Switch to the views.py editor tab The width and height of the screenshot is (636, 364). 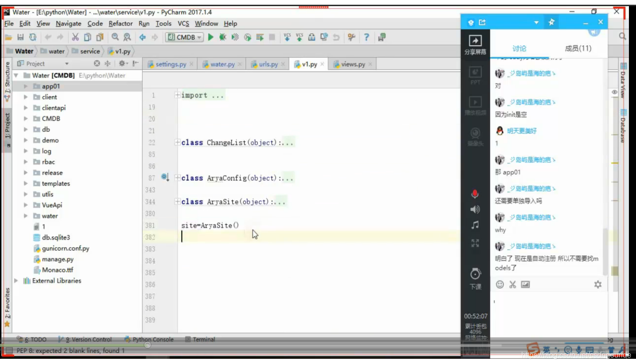click(x=352, y=64)
